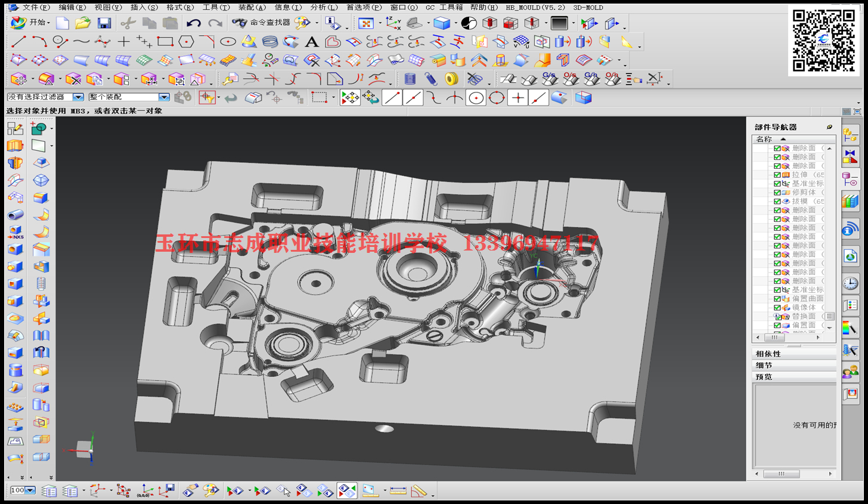The image size is (868, 504).
Task: Click the Open folder icon
Action: (x=83, y=23)
